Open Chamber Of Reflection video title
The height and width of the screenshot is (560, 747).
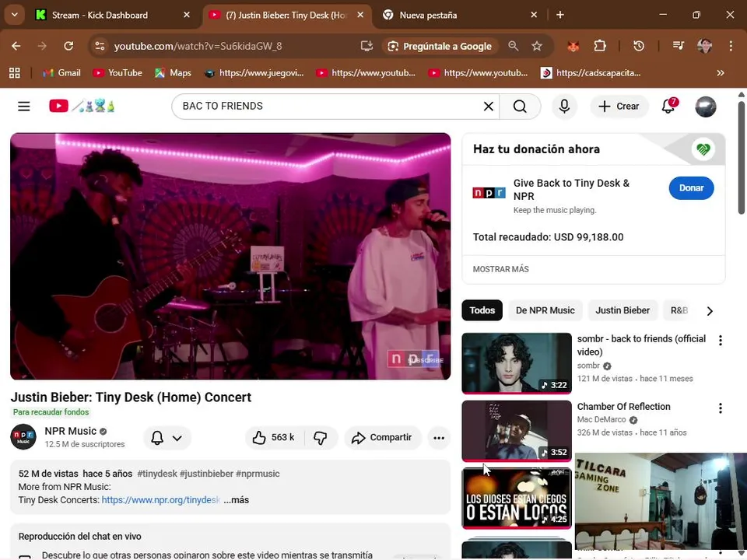(x=623, y=407)
